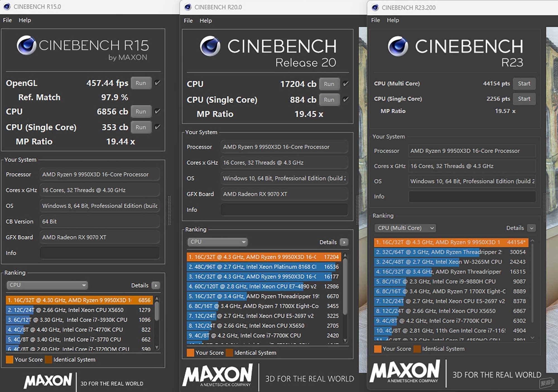This screenshot has height=392, width=558.
Task: Click the MAXON logo in the R20 window
Action: click(218, 375)
